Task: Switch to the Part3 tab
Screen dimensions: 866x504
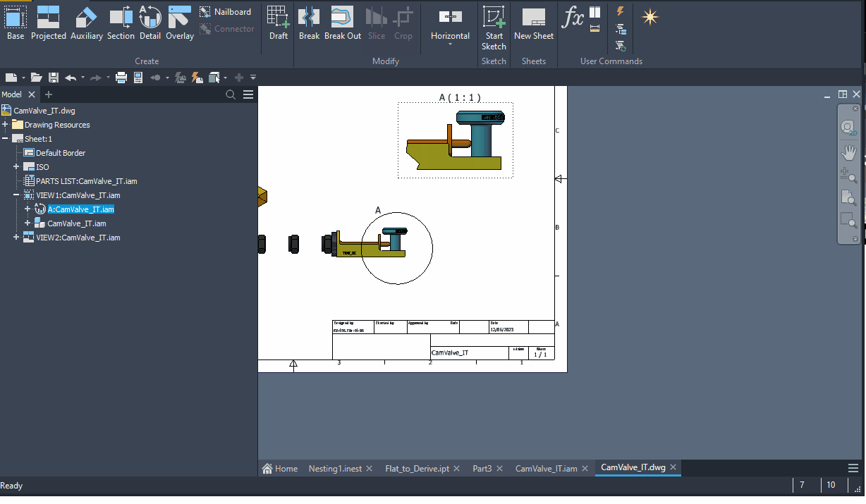Action: tap(483, 467)
